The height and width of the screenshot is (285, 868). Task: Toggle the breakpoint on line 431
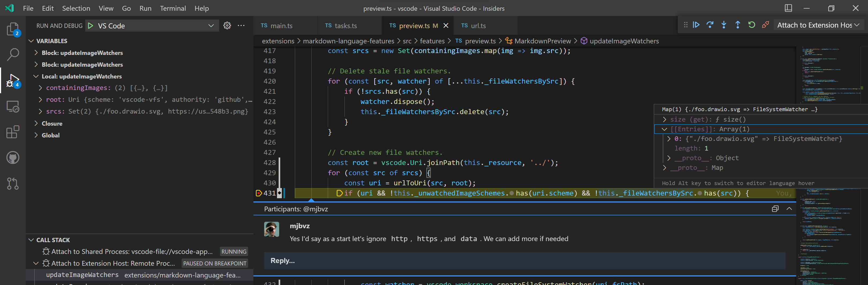tap(259, 193)
